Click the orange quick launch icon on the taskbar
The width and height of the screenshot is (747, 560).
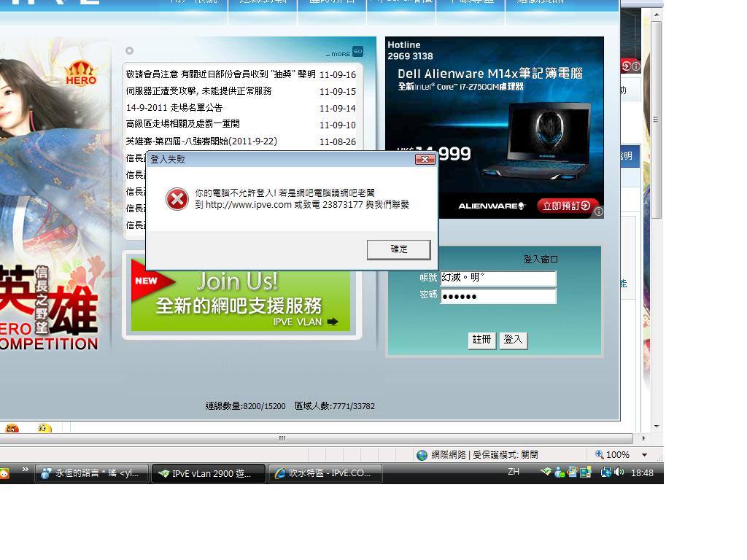point(4,473)
